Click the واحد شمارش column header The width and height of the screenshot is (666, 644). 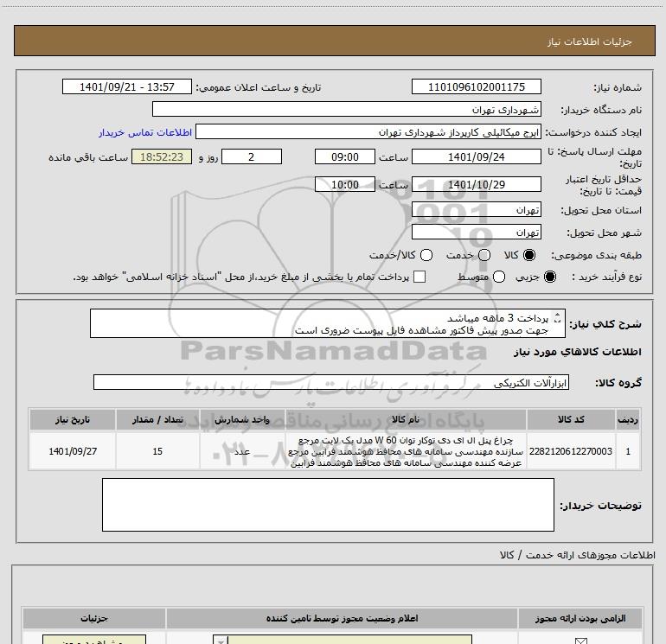242,419
